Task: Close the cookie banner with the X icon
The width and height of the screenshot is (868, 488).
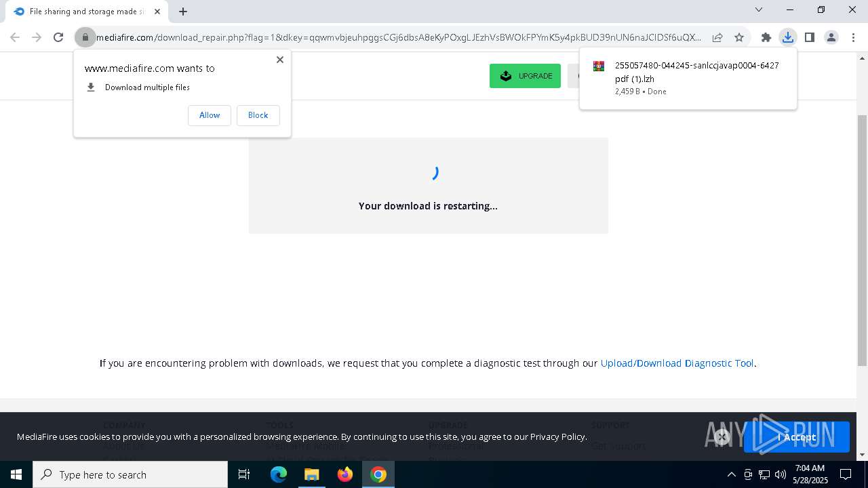Action: click(722, 437)
